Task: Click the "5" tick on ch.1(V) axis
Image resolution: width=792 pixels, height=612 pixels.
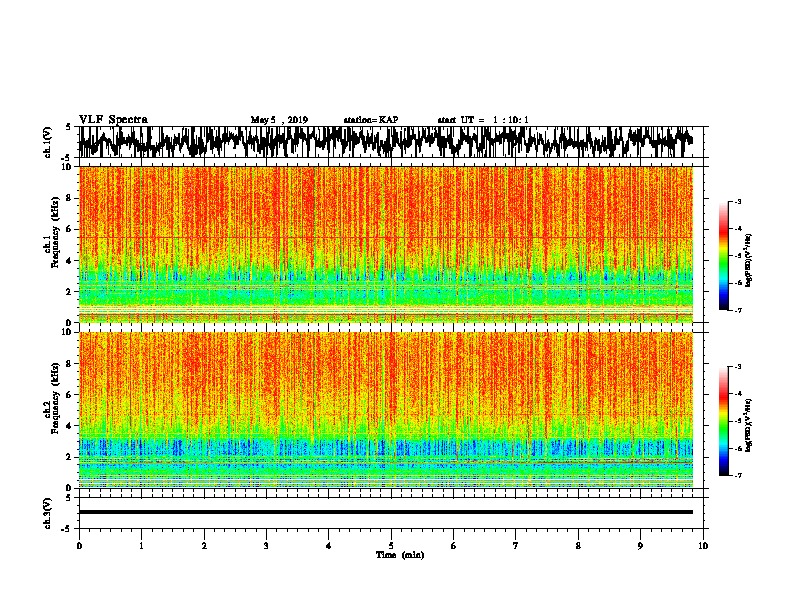Action: 69,127
